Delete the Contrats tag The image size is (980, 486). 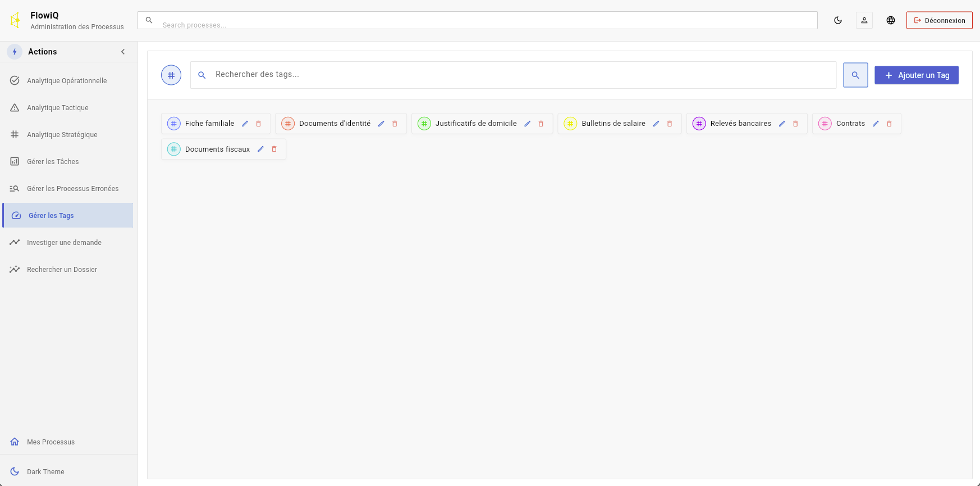coord(889,124)
